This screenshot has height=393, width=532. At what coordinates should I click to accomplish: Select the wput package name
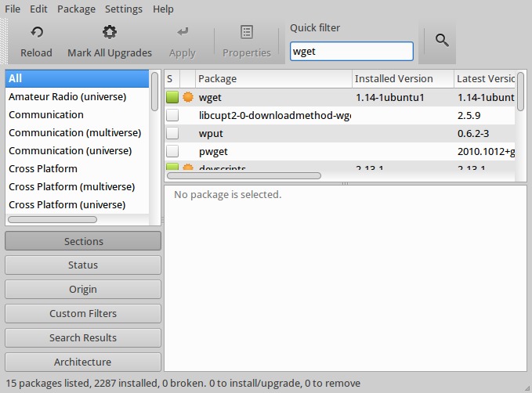pos(211,134)
